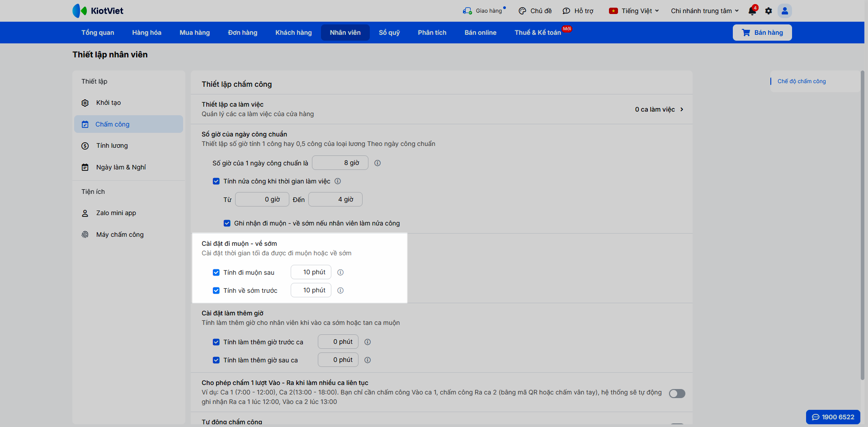This screenshot has width=868, height=427.
Task: Open the Nhân viên menu
Action: click(345, 33)
